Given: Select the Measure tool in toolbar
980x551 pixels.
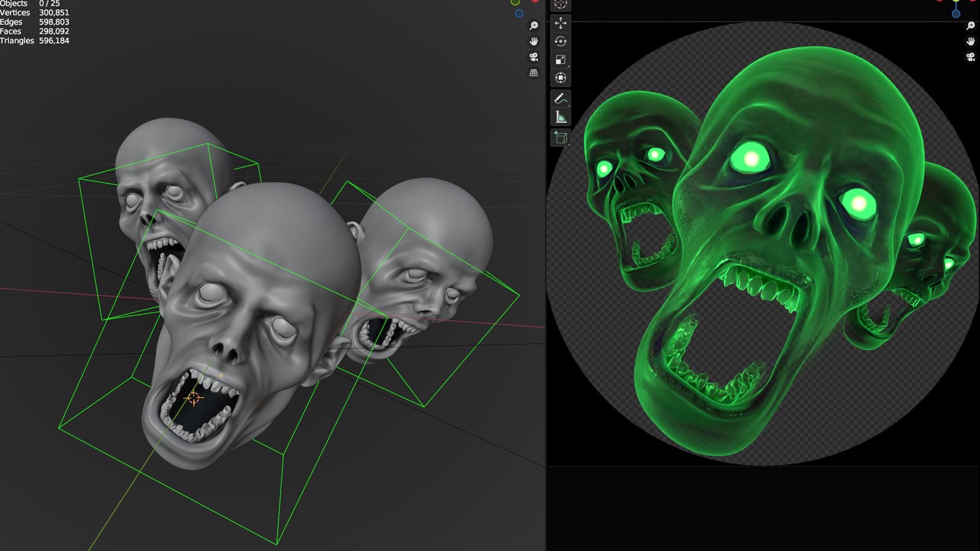Looking at the screenshot, I should coord(560,117).
